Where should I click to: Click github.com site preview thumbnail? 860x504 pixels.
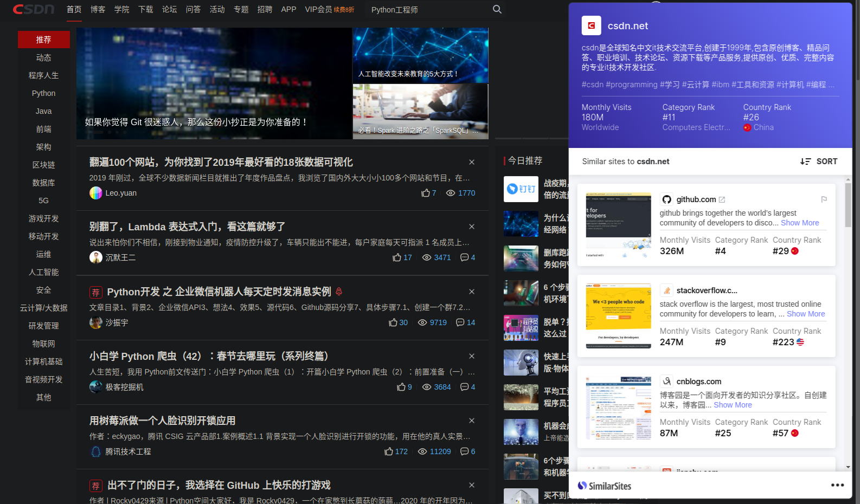(619, 225)
